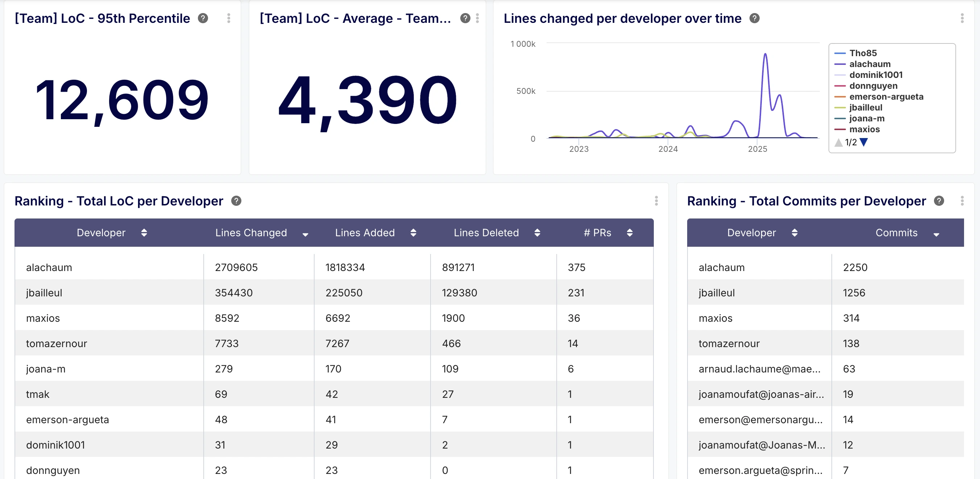Click help icon beside LoC 95th Percentile title
The width and height of the screenshot is (980, 479).
point(203,18)
